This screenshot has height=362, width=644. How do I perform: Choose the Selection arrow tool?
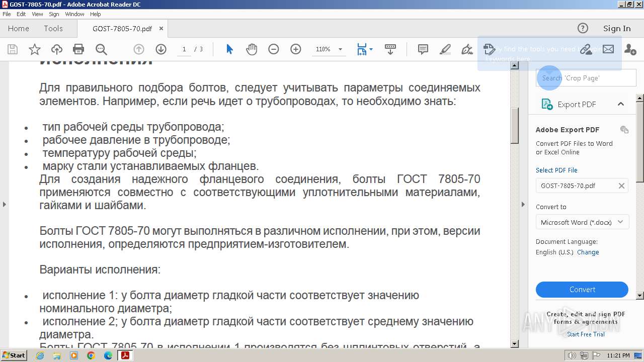pos(229,49)
